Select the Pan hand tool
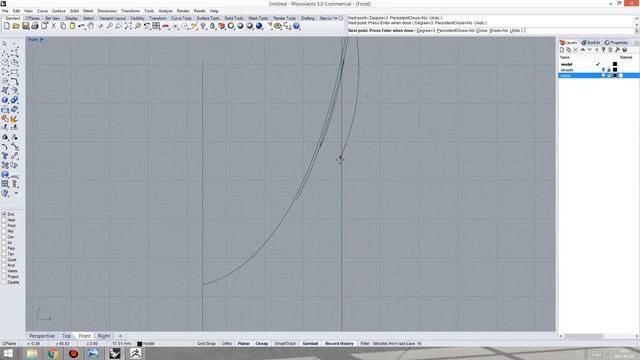640x360 pixels. pyautogui.click(x=91, y=26)
